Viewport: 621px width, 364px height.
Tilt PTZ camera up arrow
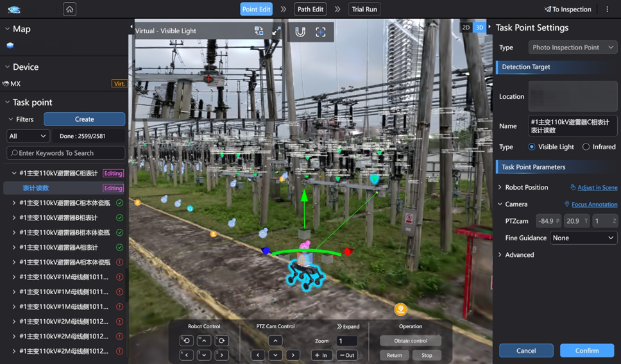[275, 341]
